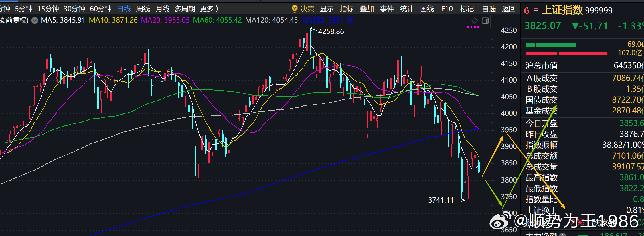Expand the 更多 periods chevron
Screen dimensions: 644x236
click(x=217, y=9)
